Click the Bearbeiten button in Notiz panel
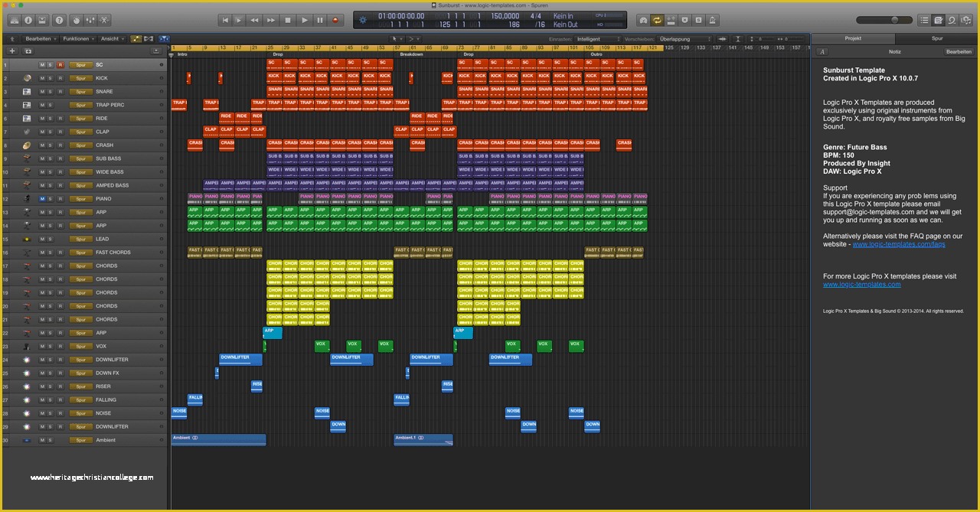 tap(959, 51)
